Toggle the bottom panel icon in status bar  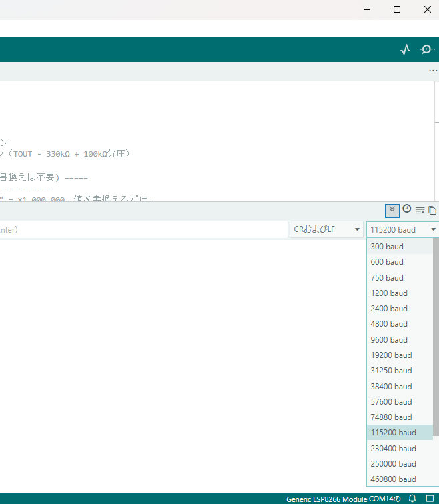pyautogui.click(x=430, y=498)
